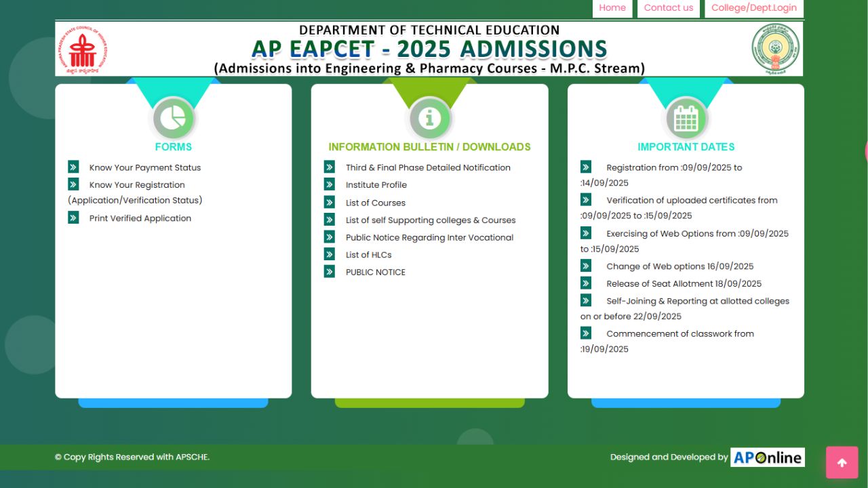Open College/Dept.Login page

point(754,8)
